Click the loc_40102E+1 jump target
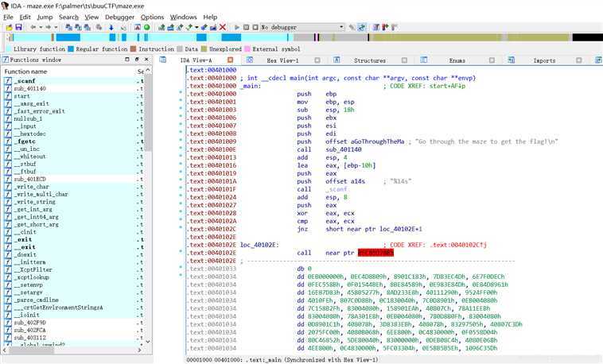Screen dimensions: 603x364 click(x=401, y=229)
